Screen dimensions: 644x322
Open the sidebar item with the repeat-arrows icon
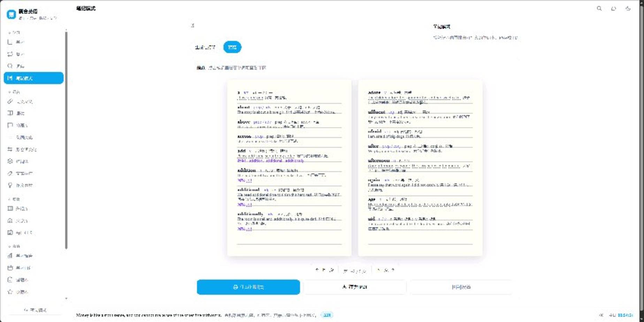tap(33, 54)
